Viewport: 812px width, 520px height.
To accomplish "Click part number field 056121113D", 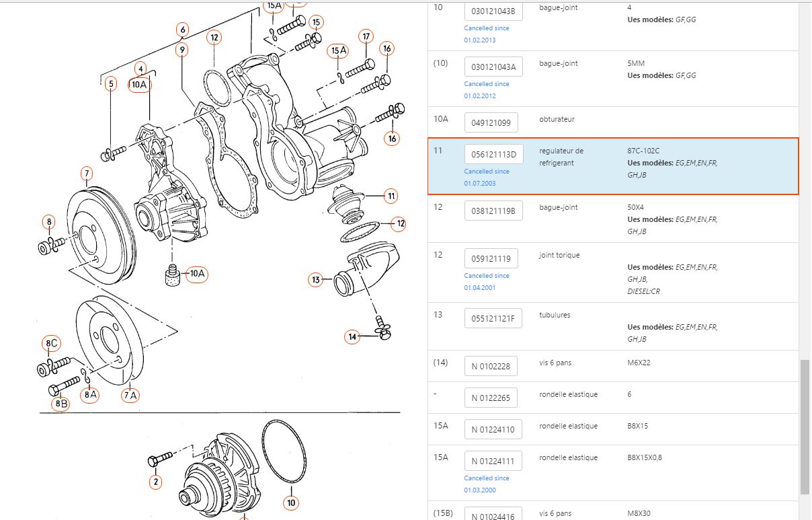I will (x=493, y=154).
